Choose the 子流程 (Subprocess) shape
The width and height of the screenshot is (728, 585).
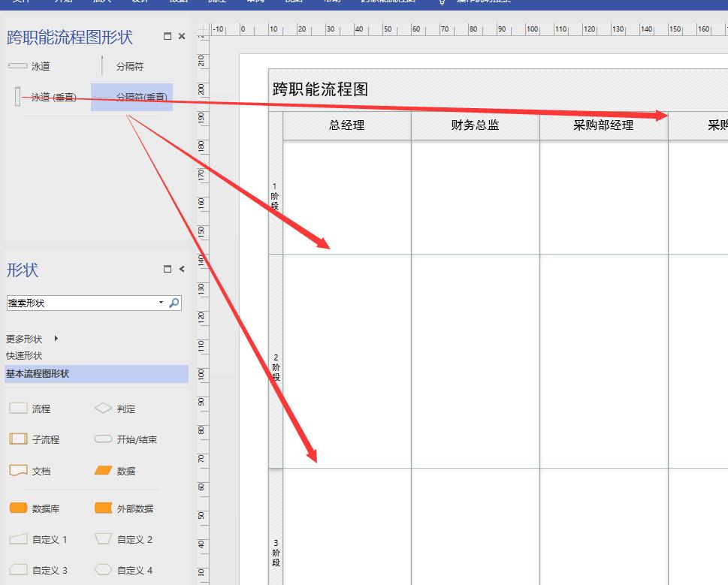[x=39, y=439]
